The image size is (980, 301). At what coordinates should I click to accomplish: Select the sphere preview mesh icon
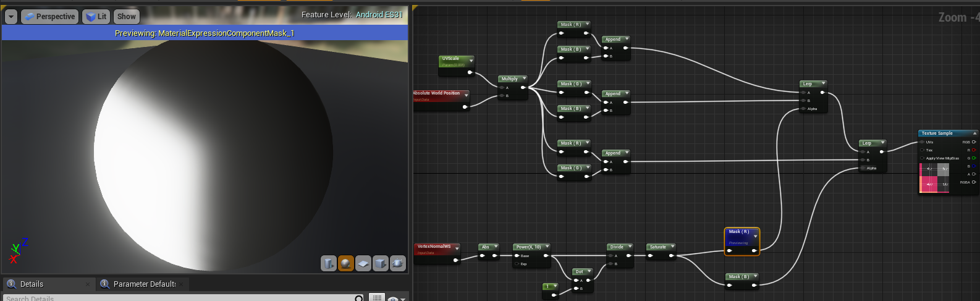pos(346,264)
